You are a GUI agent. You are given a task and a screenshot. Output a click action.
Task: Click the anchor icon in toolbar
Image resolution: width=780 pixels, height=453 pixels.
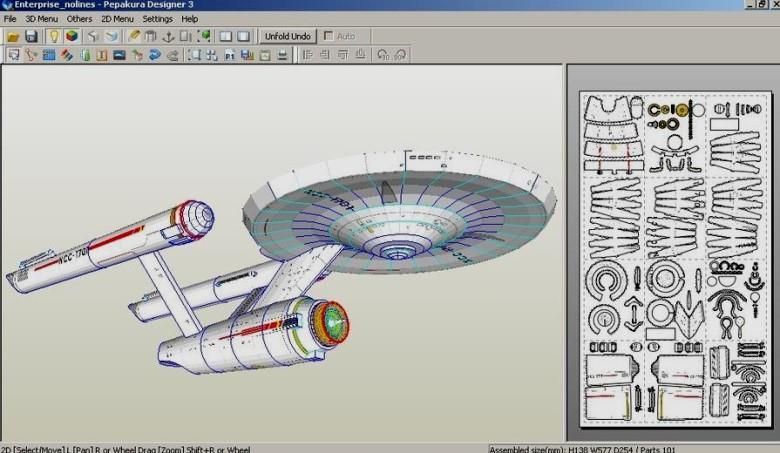[x=168, y=36]
